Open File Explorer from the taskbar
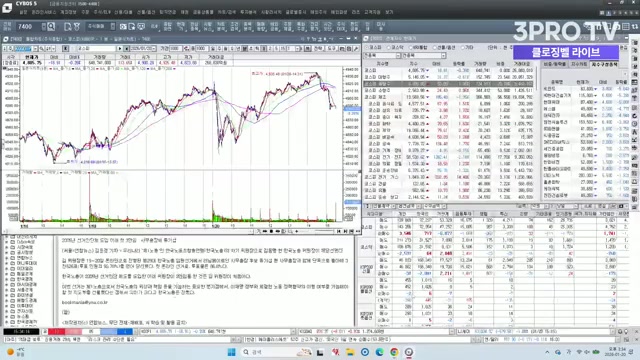 (350, 352)
